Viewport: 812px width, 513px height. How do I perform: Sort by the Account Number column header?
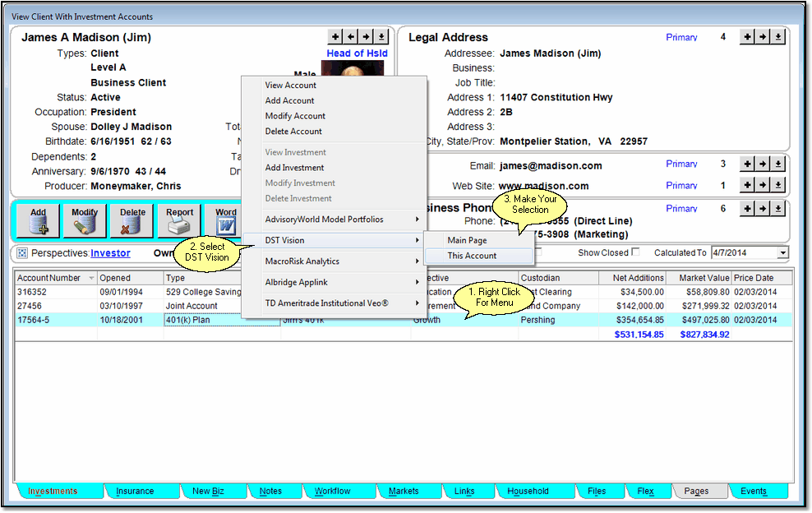[50, 278]
